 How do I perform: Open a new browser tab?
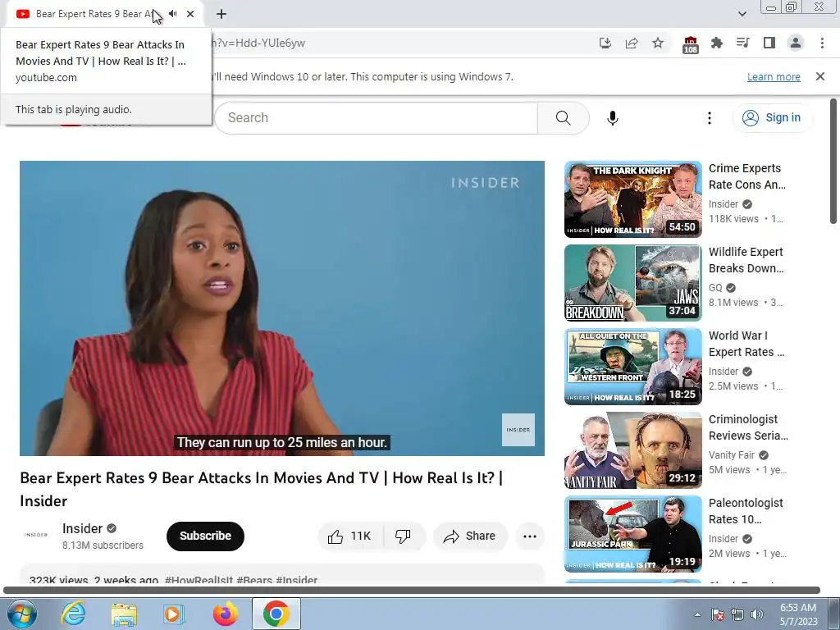pos(221,14)
